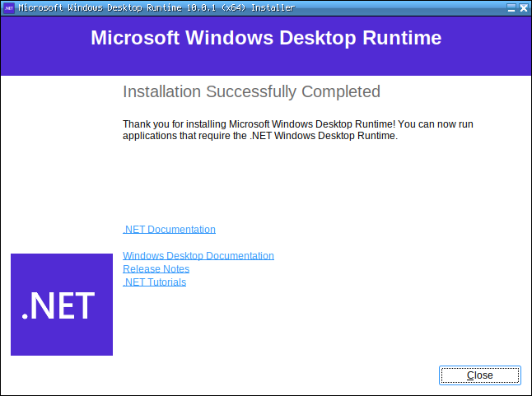The image size is (532, 396).
Task: Click the "applications that require" text line
Action: (x=259, y=137)
